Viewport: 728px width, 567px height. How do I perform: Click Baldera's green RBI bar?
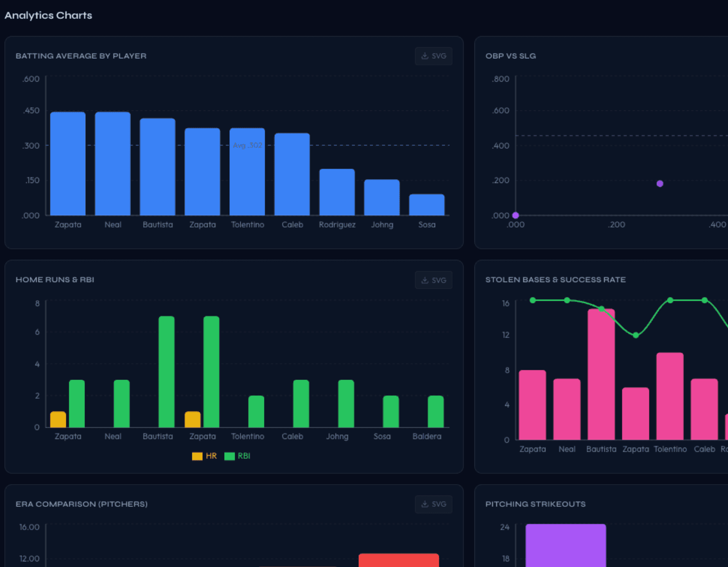(x=436, y=411)
